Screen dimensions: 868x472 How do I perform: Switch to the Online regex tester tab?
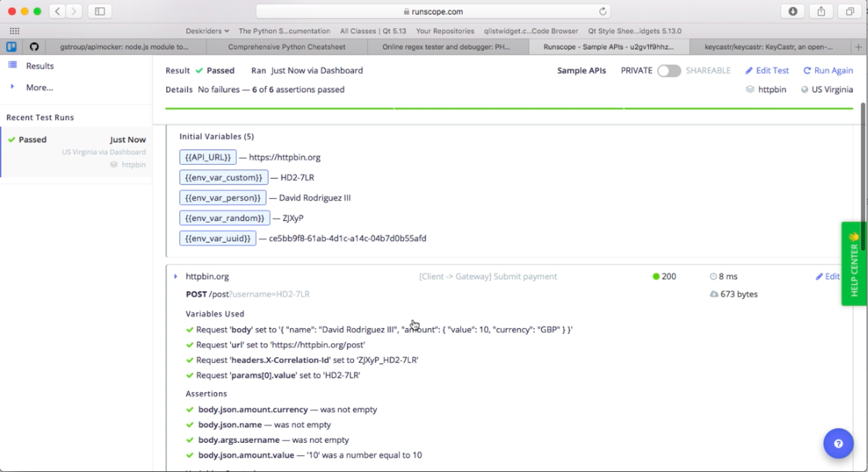(446, 47)
